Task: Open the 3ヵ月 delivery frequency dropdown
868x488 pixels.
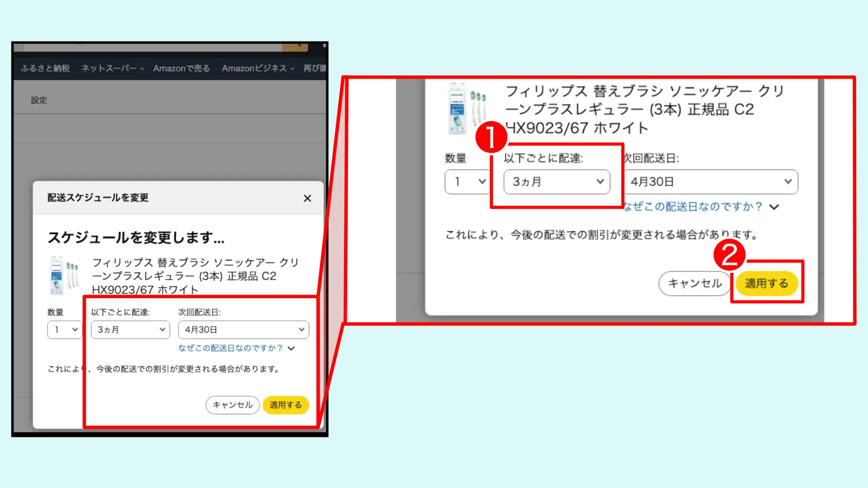Action: [130, 329]
